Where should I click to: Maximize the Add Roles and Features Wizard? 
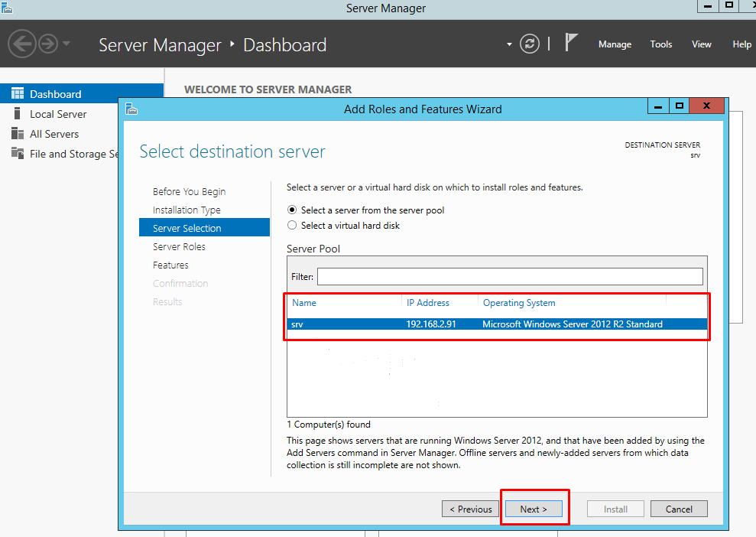[680, 106]
